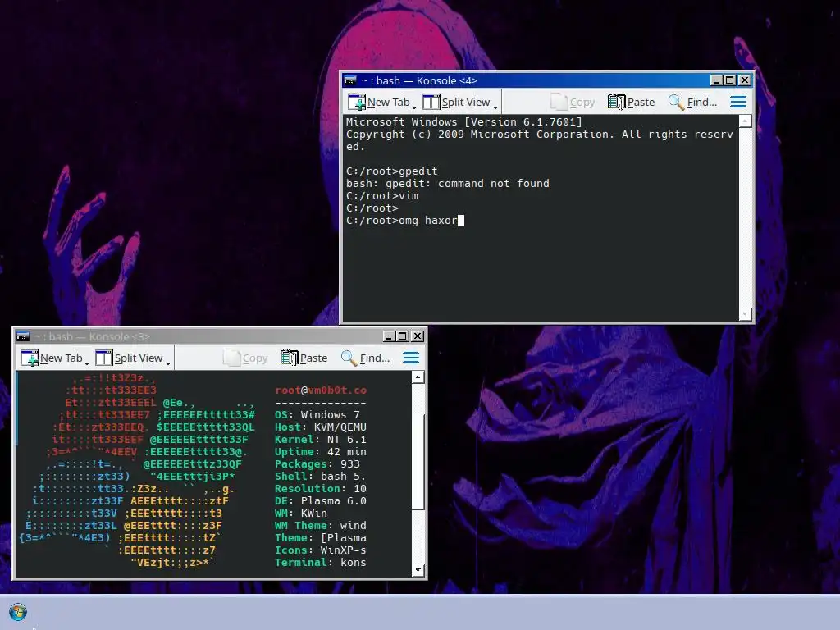Click "Packages: 933" line
The height and width of the screenshot is (630, 840).
tap(317, 464)
